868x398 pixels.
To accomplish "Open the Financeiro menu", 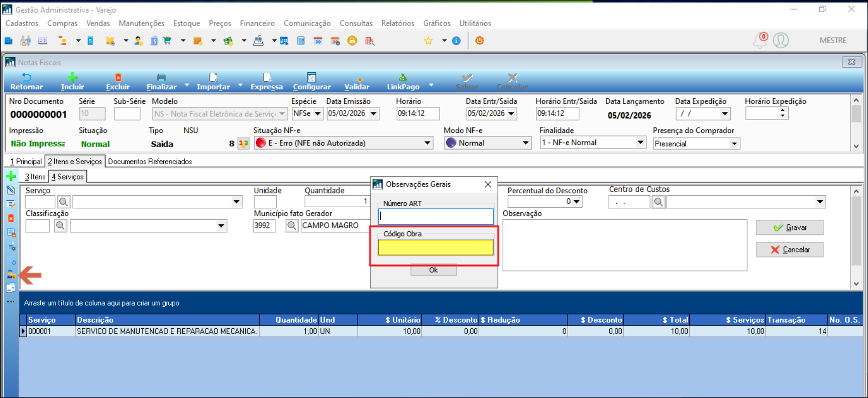I will coord(257,23).
